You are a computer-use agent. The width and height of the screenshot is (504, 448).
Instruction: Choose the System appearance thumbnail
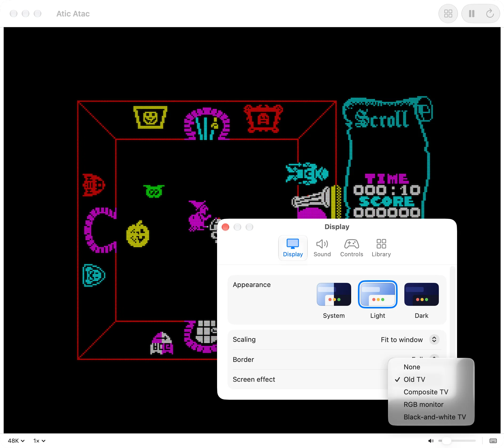[334, 294]
